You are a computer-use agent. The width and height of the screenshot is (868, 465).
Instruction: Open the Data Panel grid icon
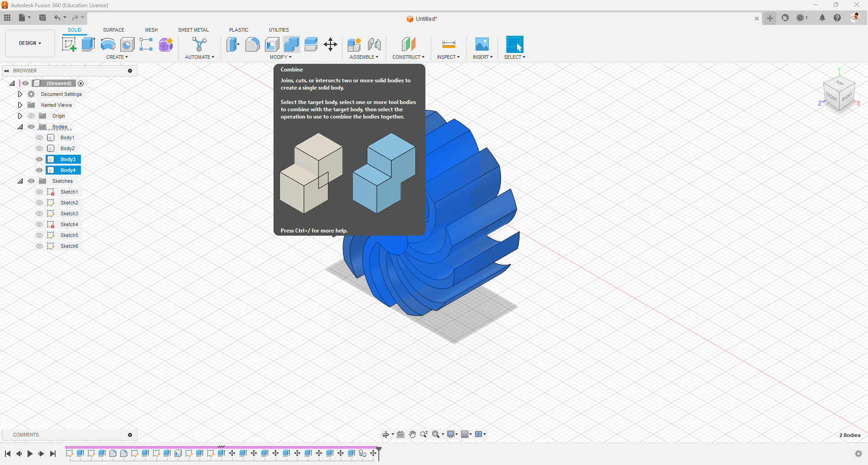(7, 18)
